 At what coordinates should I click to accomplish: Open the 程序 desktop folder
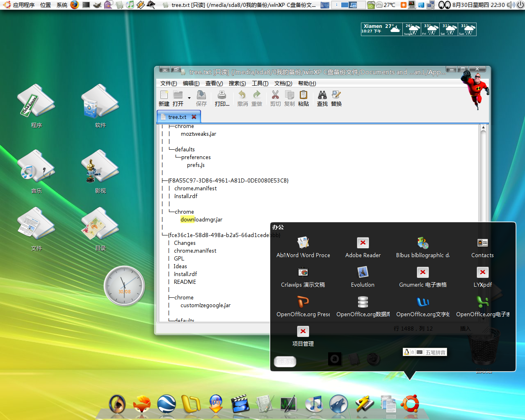pos(36,106)
